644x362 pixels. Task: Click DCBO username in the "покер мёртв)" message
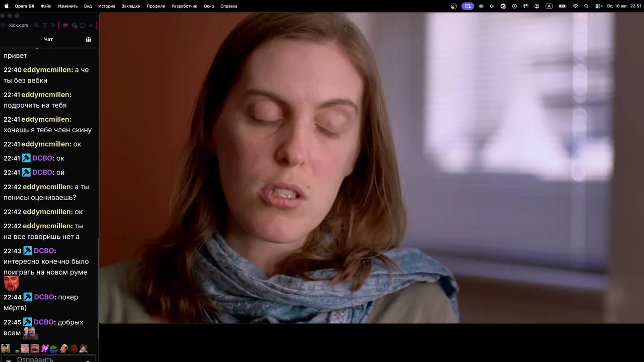pyautogui.click(x=44, y=297)
